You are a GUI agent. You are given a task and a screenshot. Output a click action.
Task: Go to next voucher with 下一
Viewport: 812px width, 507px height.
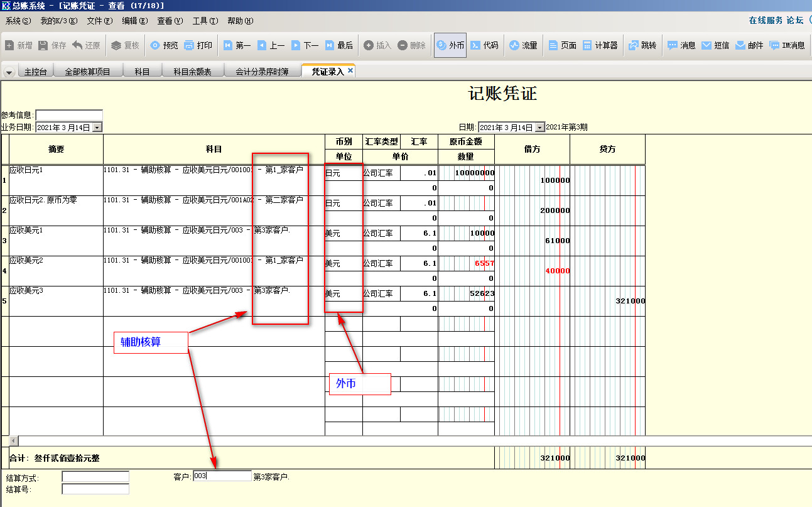click(305, 45)
